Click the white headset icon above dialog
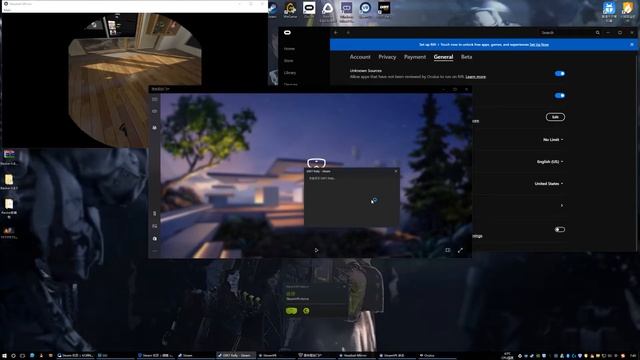 316,163
